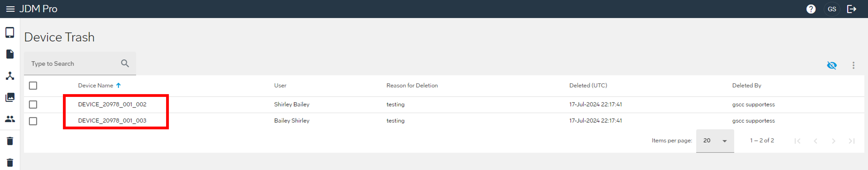Sort by Device Name column header
Image resolution: width=868 pixels, height=170 pixels.
[96, 86]
